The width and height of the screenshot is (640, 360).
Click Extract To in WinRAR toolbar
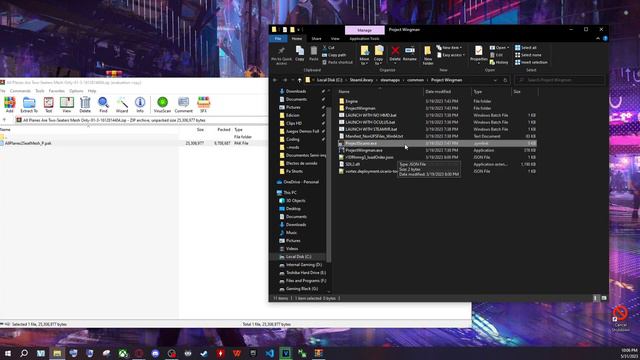[29, 104]
